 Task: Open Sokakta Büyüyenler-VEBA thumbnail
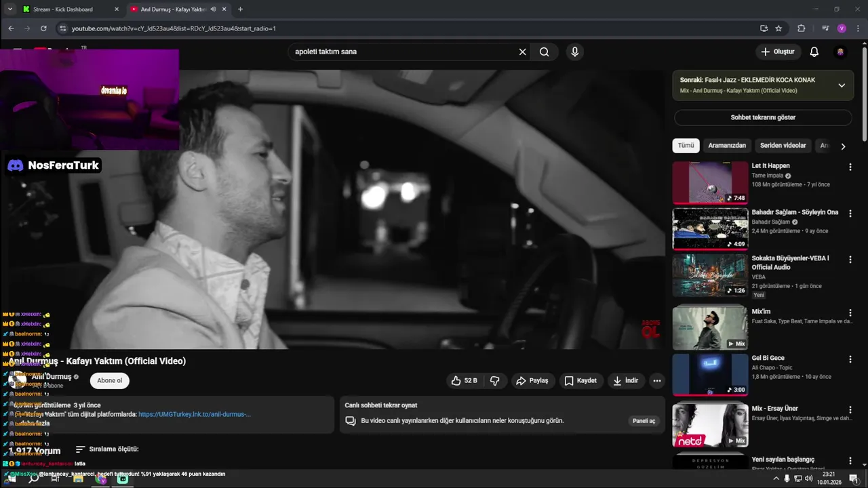(710, 275)
